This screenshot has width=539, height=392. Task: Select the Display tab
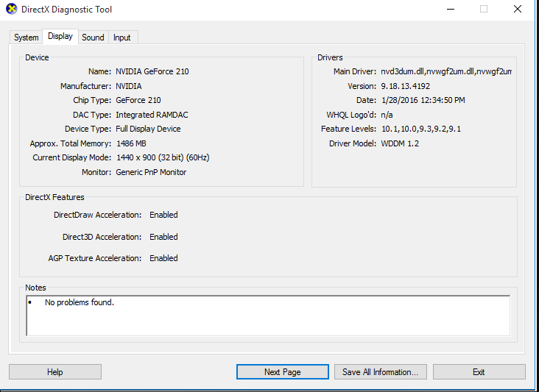60,36
